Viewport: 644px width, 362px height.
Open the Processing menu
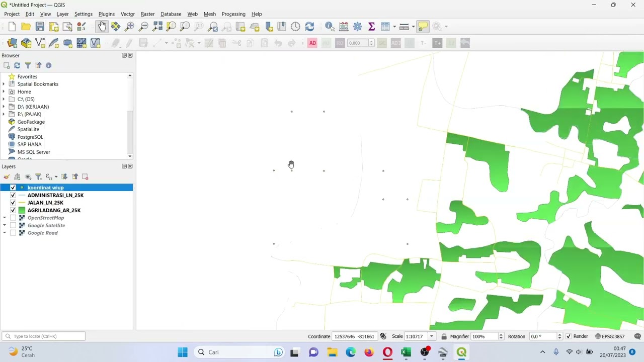tap(233, 14)
